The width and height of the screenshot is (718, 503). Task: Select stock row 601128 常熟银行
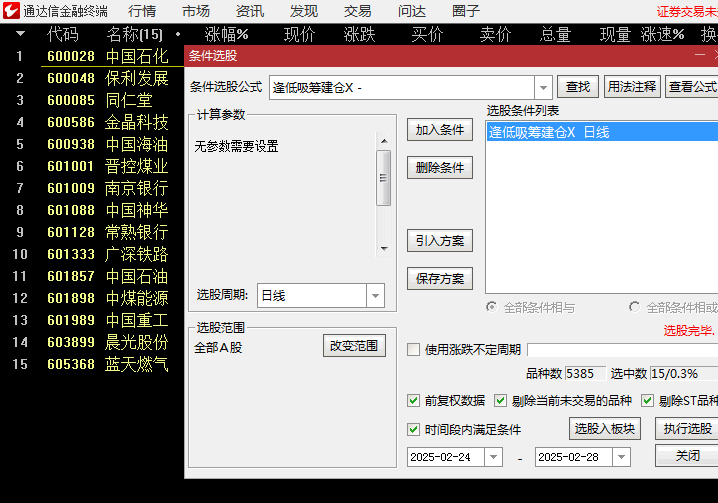coord(92,232)
